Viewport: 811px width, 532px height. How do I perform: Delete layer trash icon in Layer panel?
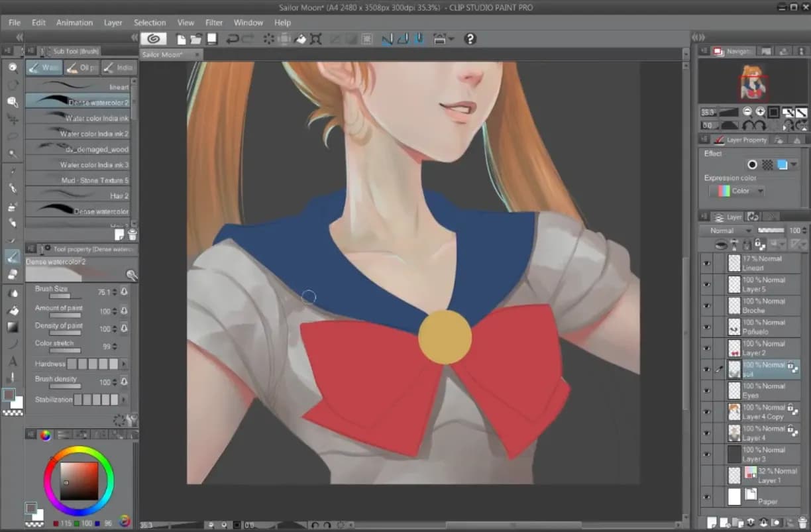pos(801,522)
